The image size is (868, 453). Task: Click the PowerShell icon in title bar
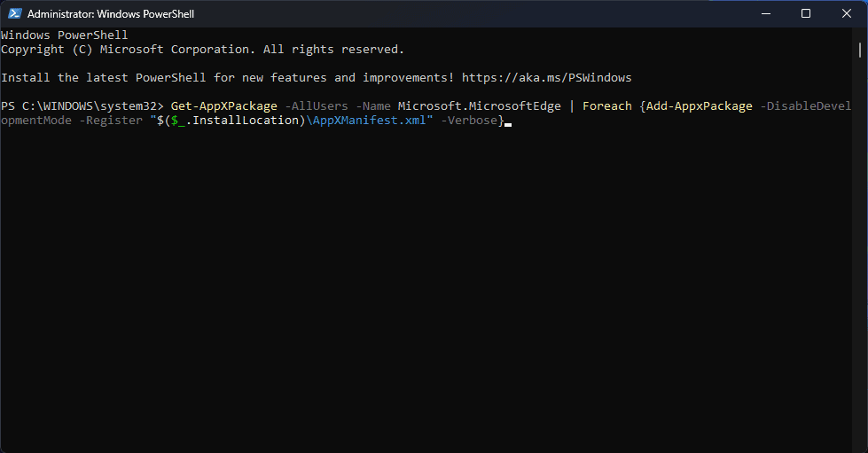coord(13,13)
